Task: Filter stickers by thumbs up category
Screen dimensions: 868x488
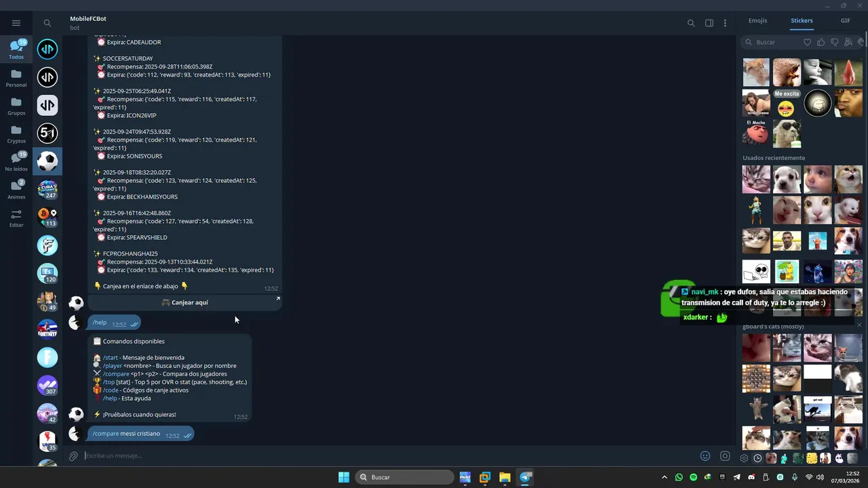Action: point(821,42)
